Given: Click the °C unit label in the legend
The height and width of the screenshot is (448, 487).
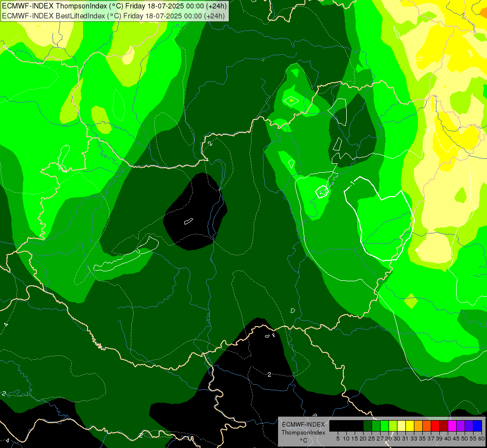Looking at the screenshot, I should click(x=304, y=441).
